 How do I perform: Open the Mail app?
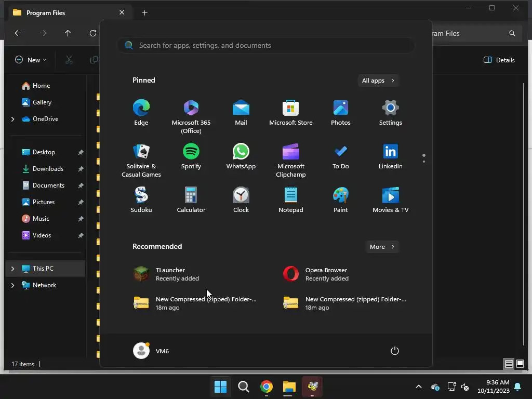pyautogui.click(x=241, y=113)
